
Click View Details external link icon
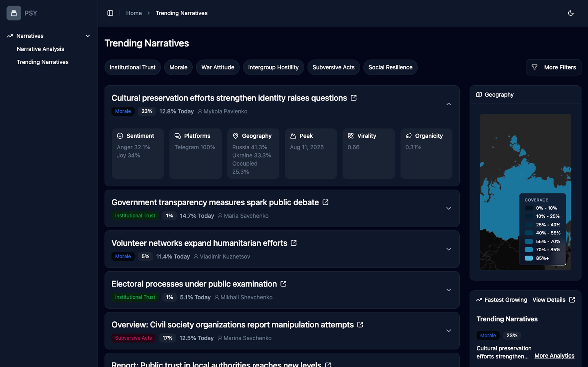572,300
